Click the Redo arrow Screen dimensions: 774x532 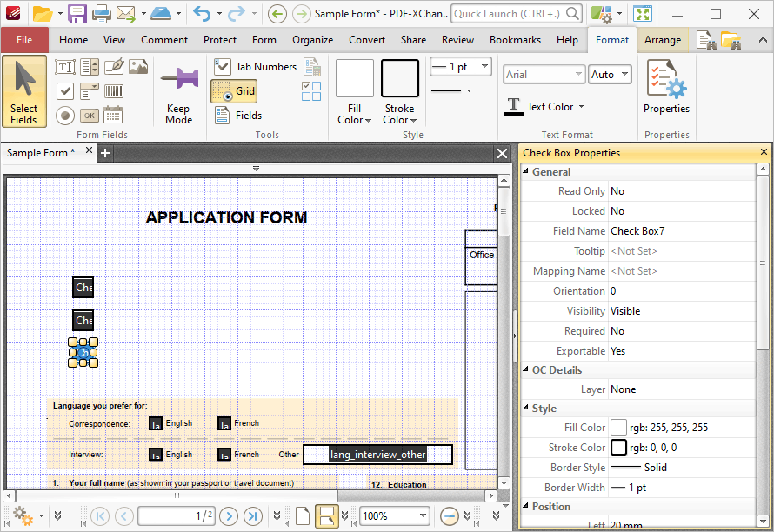[x=237, y=14]
